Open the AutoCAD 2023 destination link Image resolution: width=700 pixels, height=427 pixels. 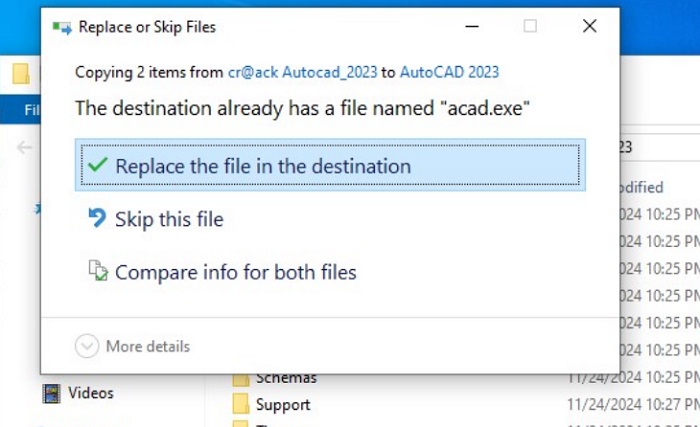pyautogui.click(x=449, y=72)
